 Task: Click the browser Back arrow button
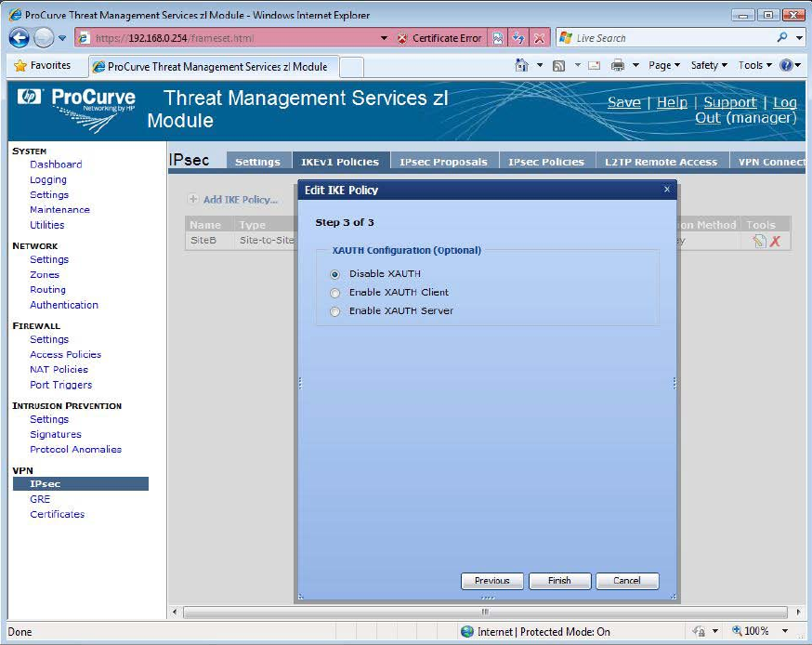20,38
